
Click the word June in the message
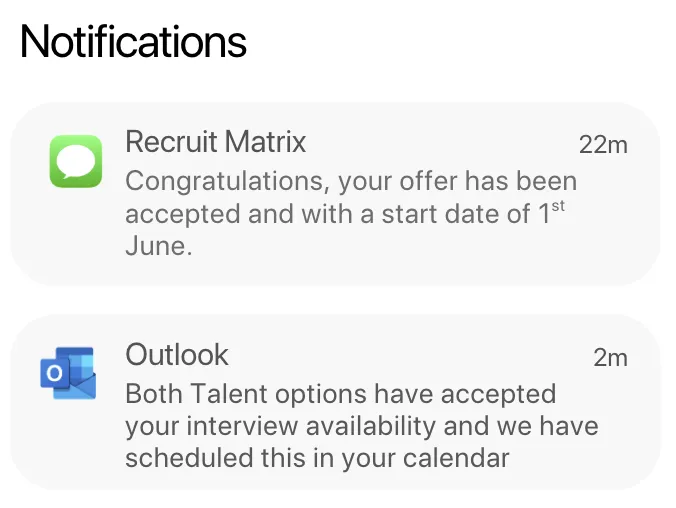pos(157,246)
